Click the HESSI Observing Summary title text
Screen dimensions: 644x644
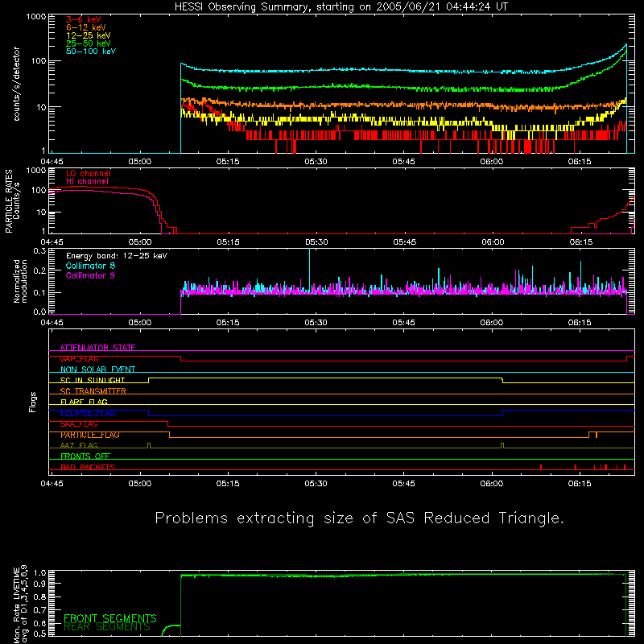click(341, 7)
